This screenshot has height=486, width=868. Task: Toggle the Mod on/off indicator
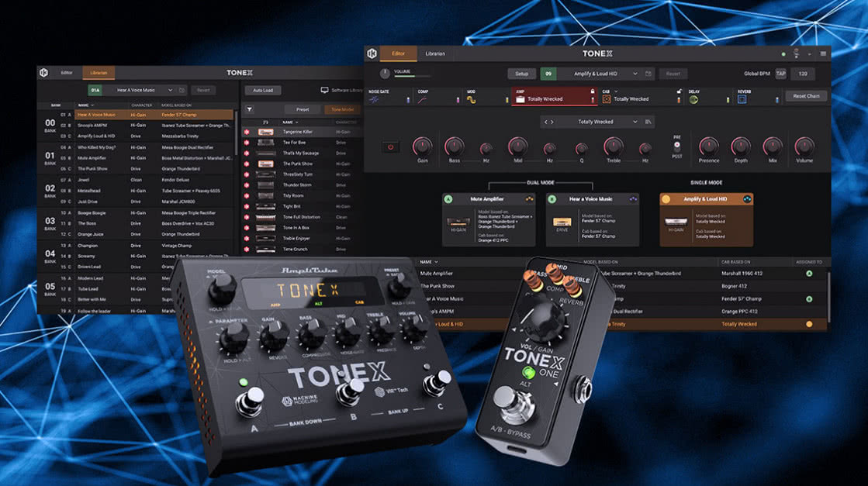coord(507,100)
